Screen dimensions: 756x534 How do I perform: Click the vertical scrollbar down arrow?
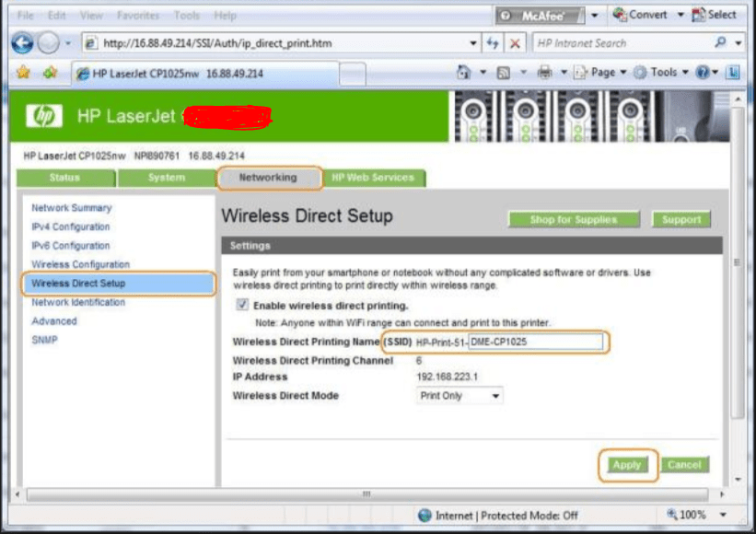[x=738, y=480]
